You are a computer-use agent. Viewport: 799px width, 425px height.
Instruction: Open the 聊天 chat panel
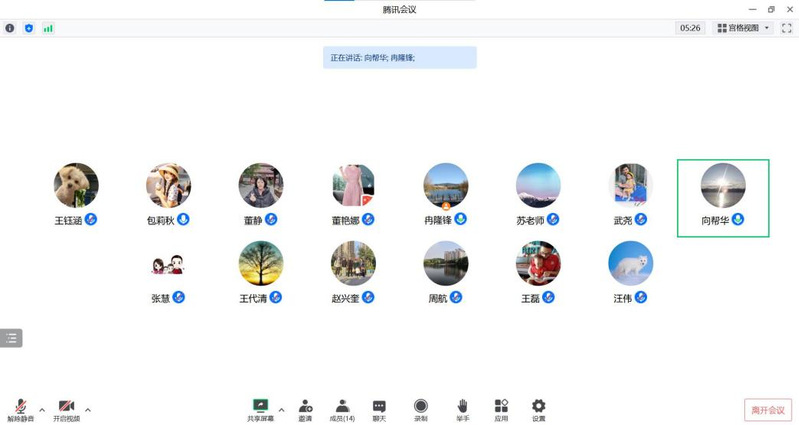(379, 410)
